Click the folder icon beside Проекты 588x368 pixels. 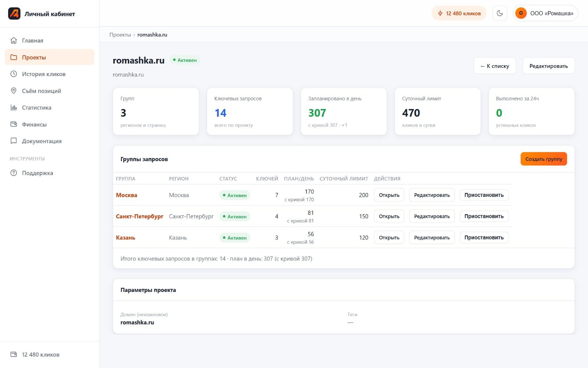(14, 57)
